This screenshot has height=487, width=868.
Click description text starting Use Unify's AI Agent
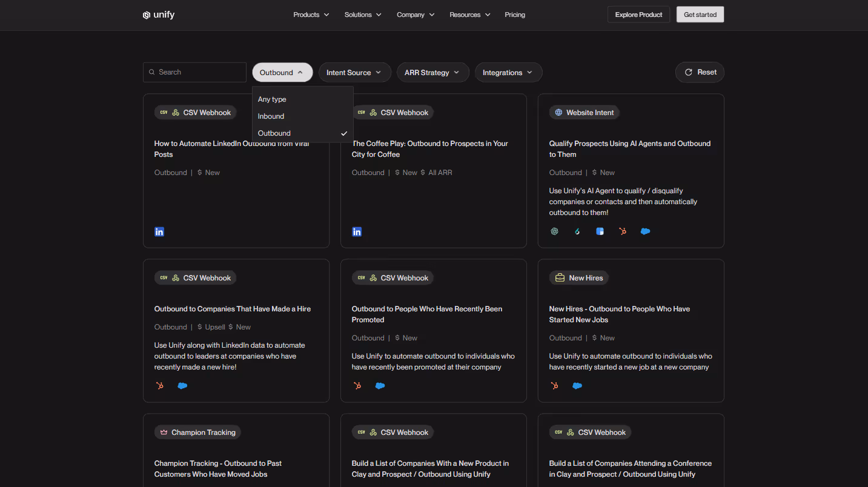pos(623,202)
